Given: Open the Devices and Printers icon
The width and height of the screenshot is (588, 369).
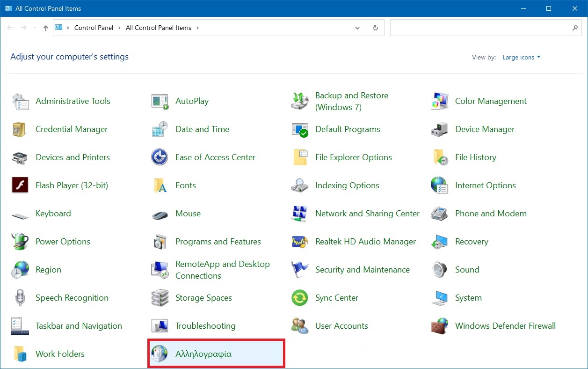Looking at the screenshot, I should click(20, 157).
